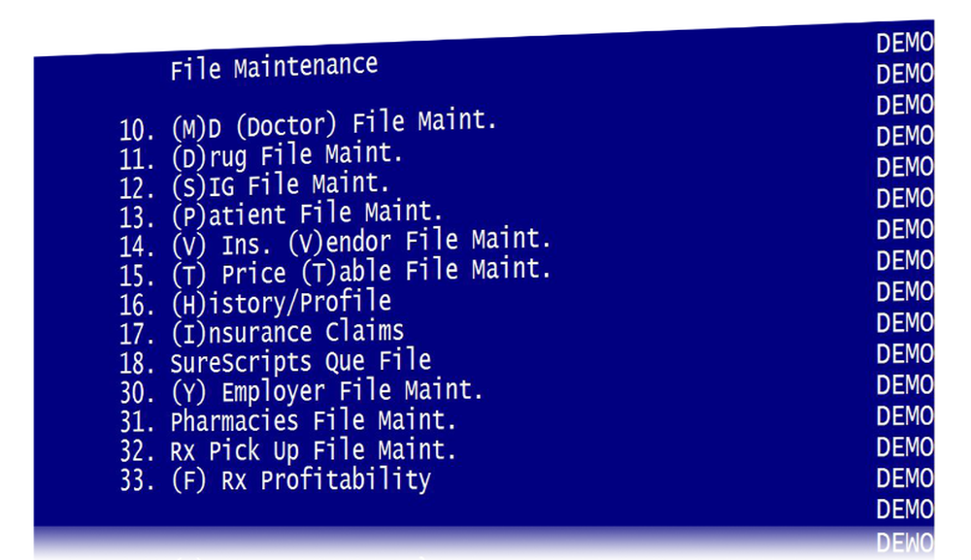This screenshot has height=560, width=971.
Task: Click the (H) hotkey letter in History/Profile
Action: 187,305
